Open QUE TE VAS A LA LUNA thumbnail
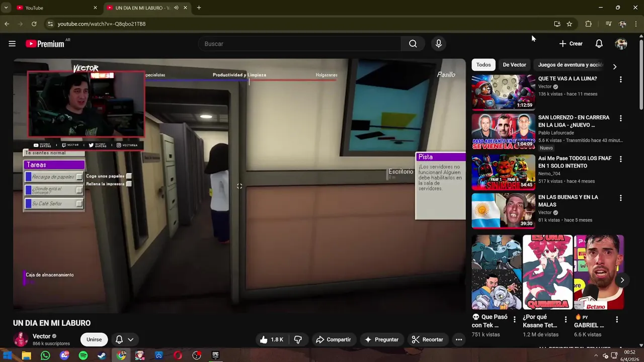 pos(503,92)
